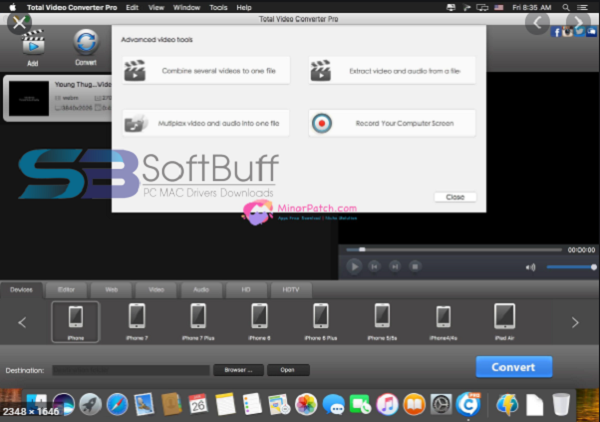Select the iPhone 7 Plus preset
The image size is (600, 422).
coord(198,322)
